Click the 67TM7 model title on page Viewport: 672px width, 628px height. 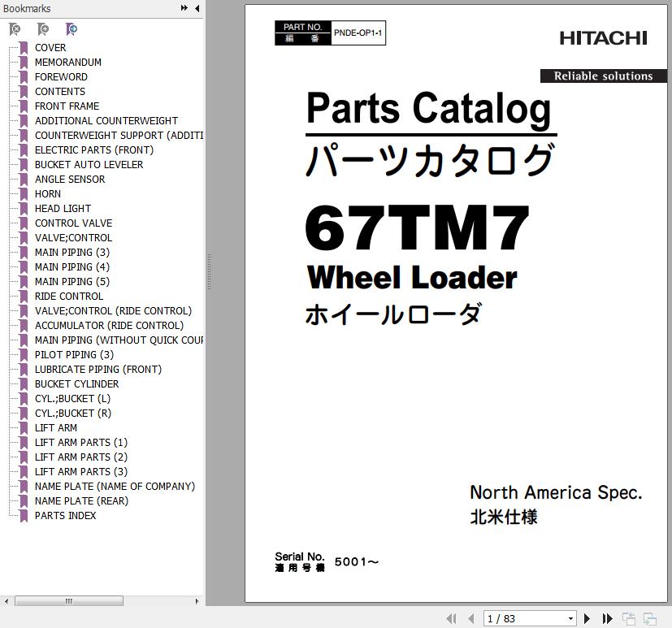pyautogui.click(x=417, y=227)
